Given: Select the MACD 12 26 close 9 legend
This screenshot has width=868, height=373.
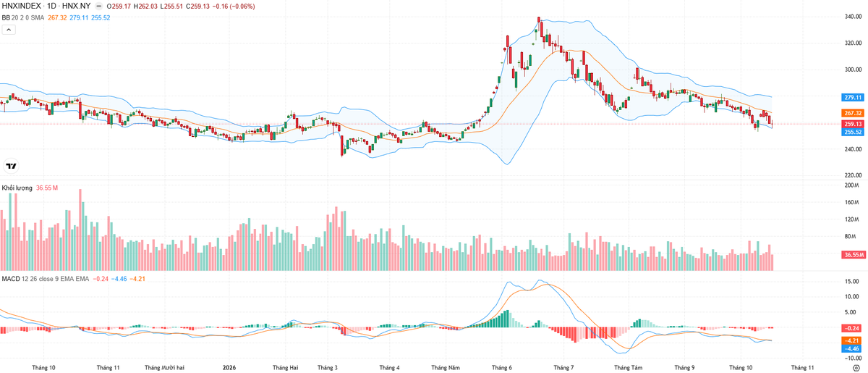Looking at the screenshot, I should click(45, 278).
